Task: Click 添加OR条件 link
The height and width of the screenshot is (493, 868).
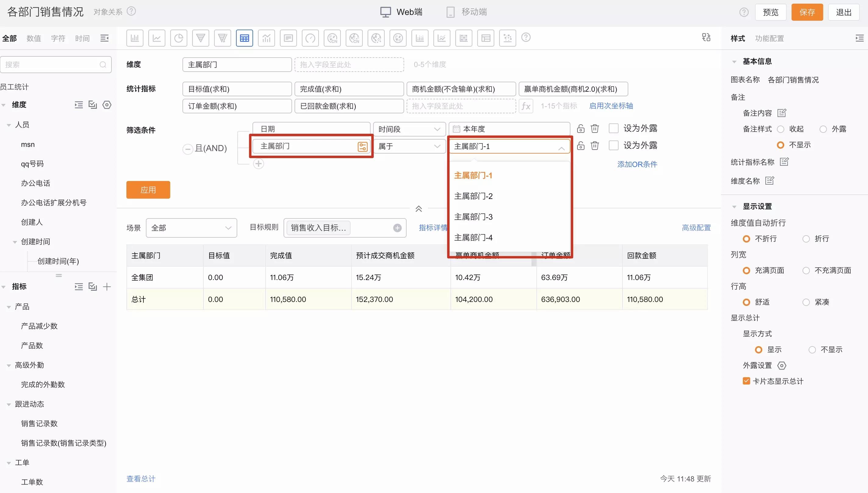Action: [x=637, y=164]
